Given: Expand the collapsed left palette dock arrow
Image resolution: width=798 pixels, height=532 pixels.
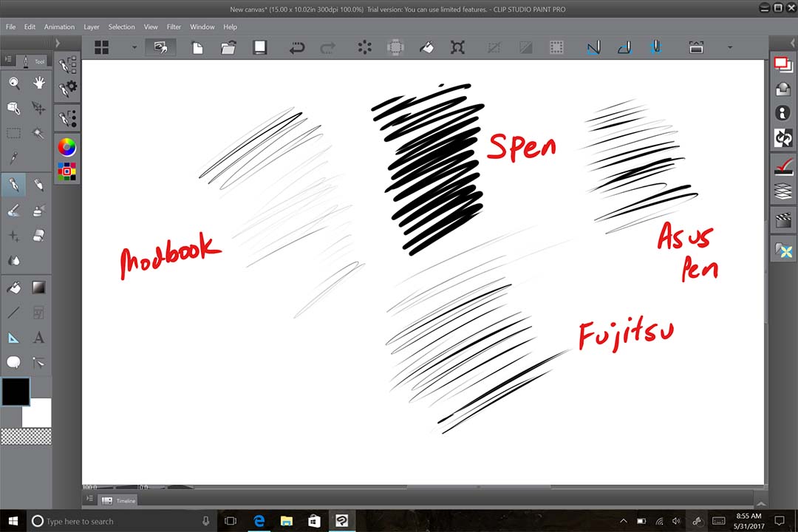Looking at the screenshot, I should click(58, 44).
